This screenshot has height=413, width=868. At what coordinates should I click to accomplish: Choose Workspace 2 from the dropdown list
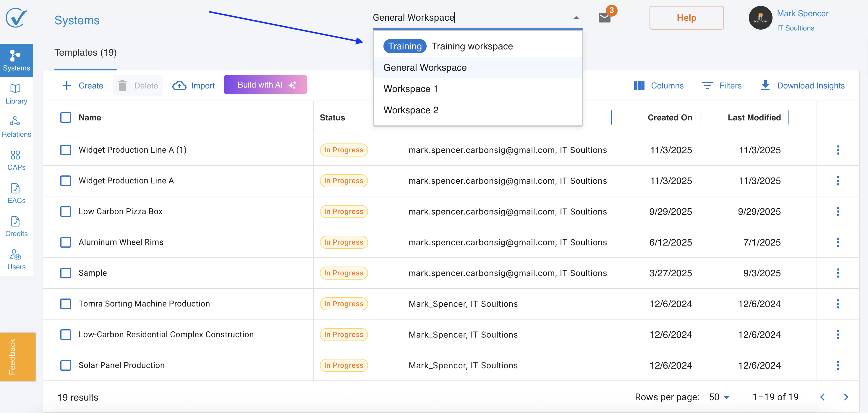pyautogui.click(x=411, y=110)
